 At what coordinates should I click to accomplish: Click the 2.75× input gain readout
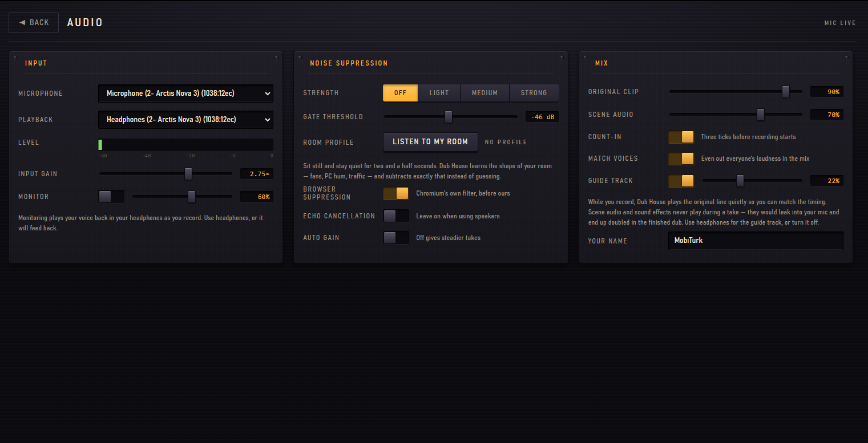[256, 174]
